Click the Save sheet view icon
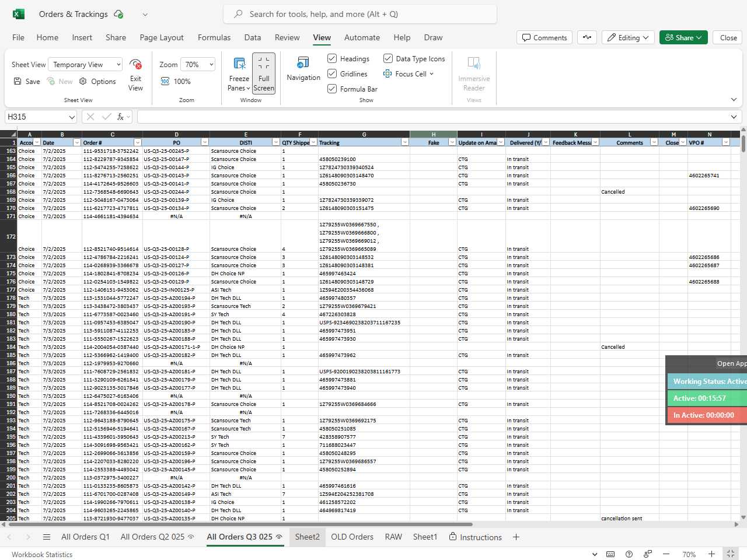Image resolution: width=747 pixels, height=560 pixels. coord(18,82)
